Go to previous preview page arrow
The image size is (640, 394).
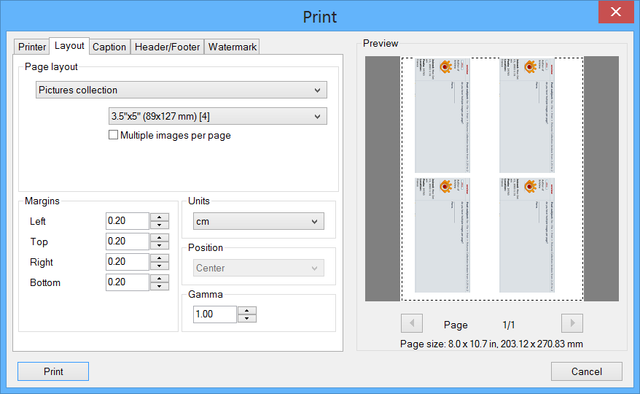pyautogui.click(x=412, y=323)
